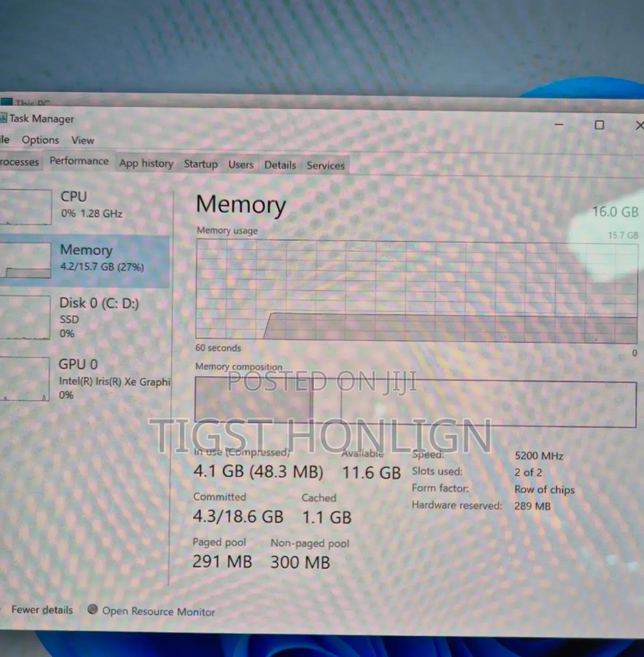Click the CPU mini graph thumbnail
The width and height of the screenshot is (644, 657).
coord(25,207)
